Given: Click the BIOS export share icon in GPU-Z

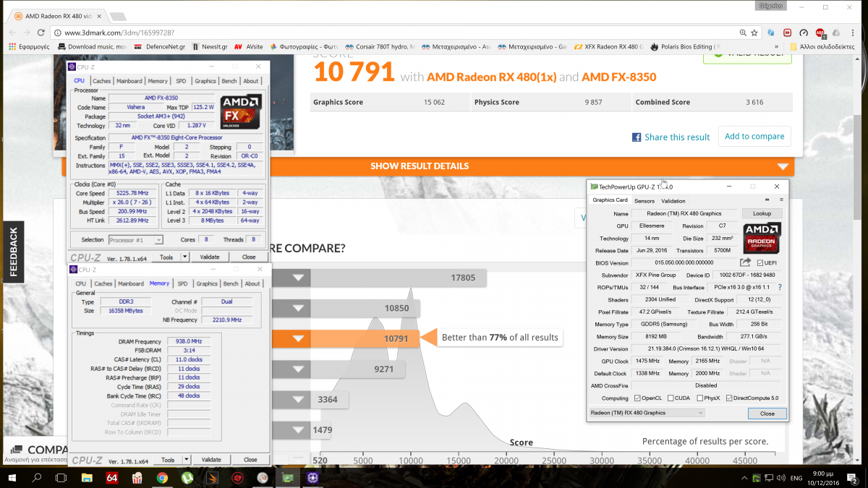Looking at the screenshot, I should tap(746, 262).
